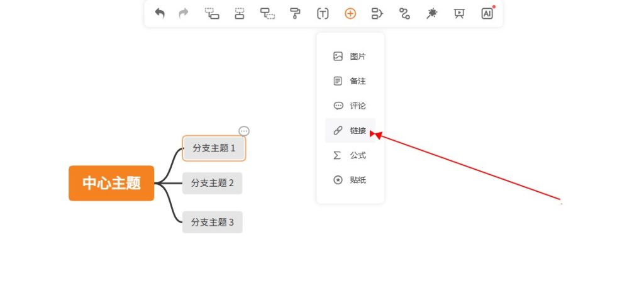Start presentation mode from the toolbar

click(x=459, y=13)
